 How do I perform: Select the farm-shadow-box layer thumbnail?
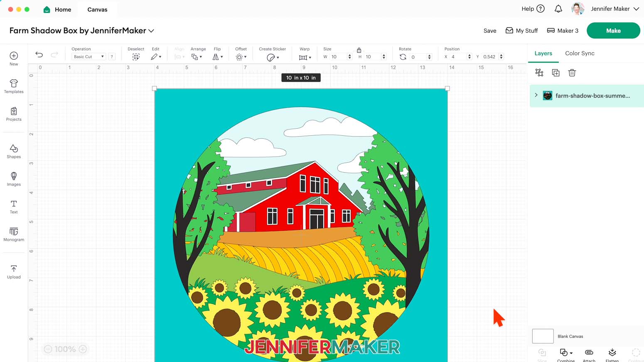pyautogui.click(x=548, y=95)
